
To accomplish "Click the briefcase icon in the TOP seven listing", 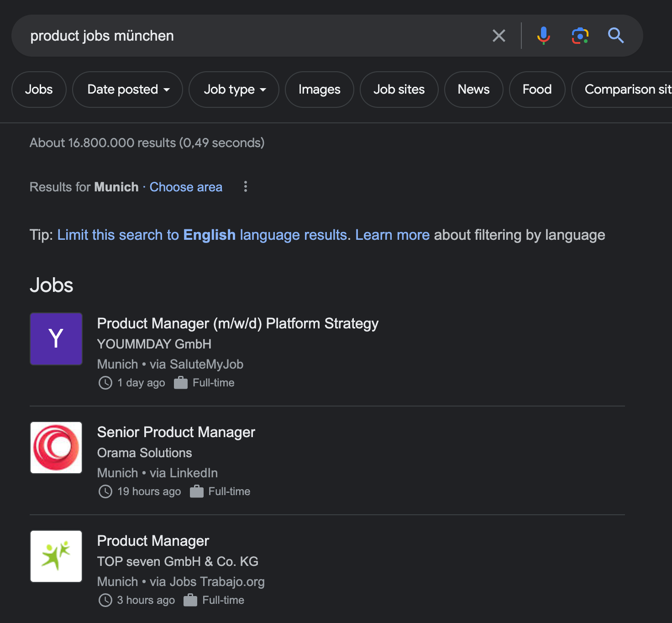I will (x=190, y=600).
